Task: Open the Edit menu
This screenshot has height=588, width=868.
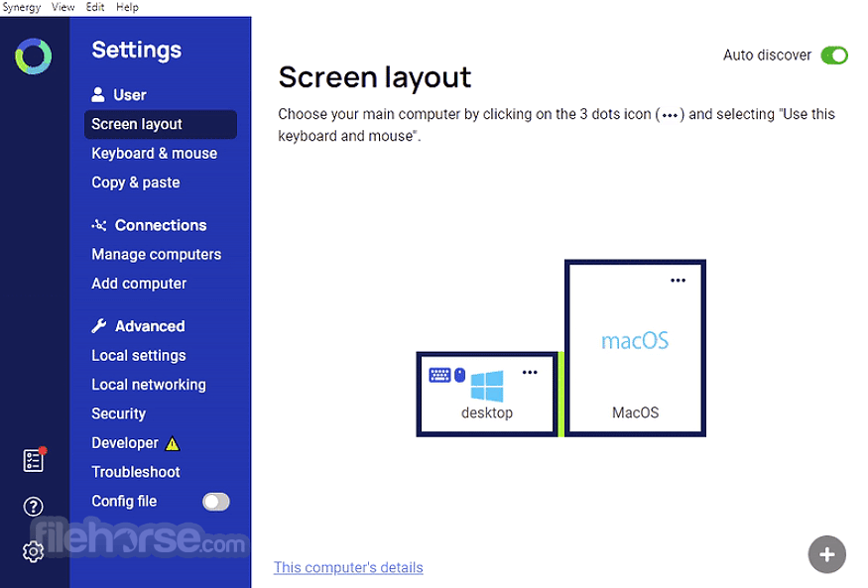Action: click(x=95, y=7)
